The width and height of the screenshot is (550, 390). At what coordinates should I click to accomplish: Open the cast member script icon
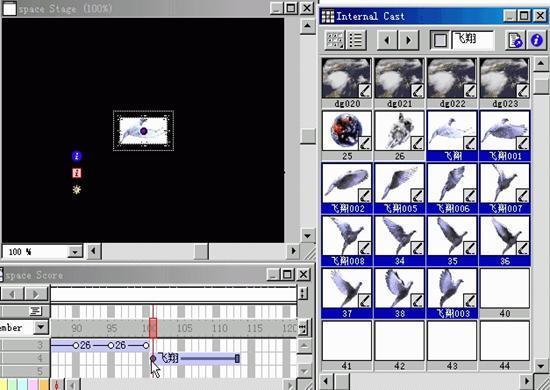[515, 40]
